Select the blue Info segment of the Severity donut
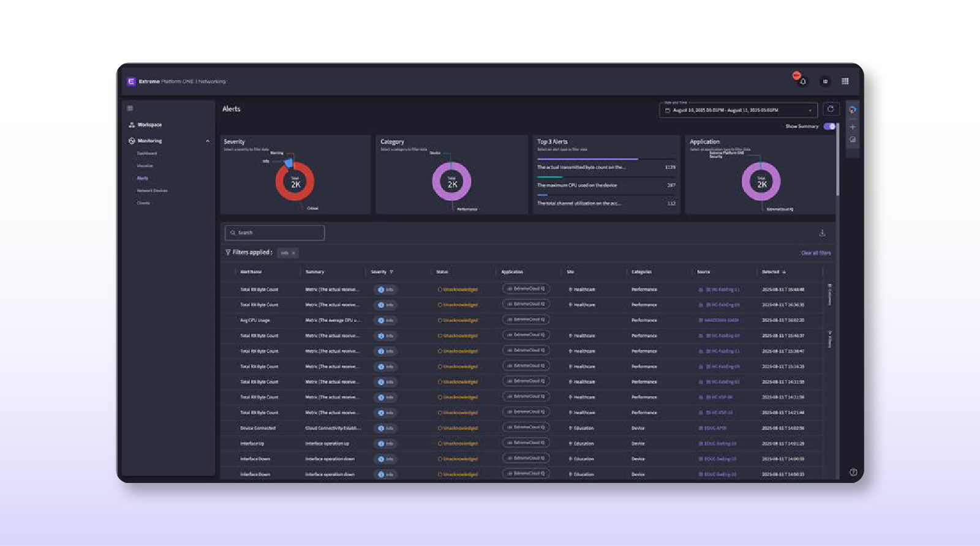The image size is (980, 546). pyautogui.click(x=288, y=163)
